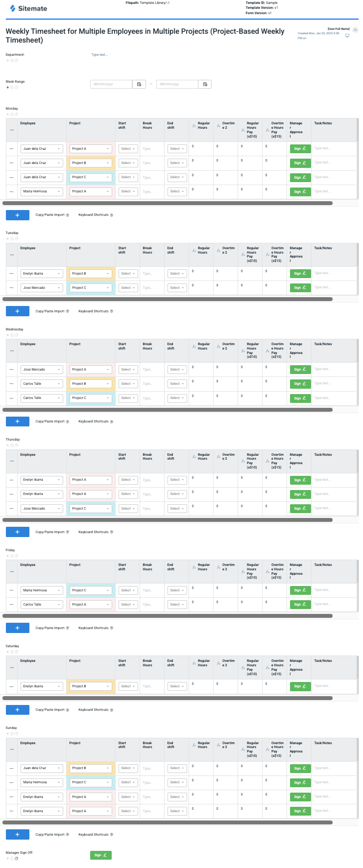This screenshot has height=868, width=363.
Task: Open Start shift select in Sunday Maria Hermosa row
Action: pos(128,782)
